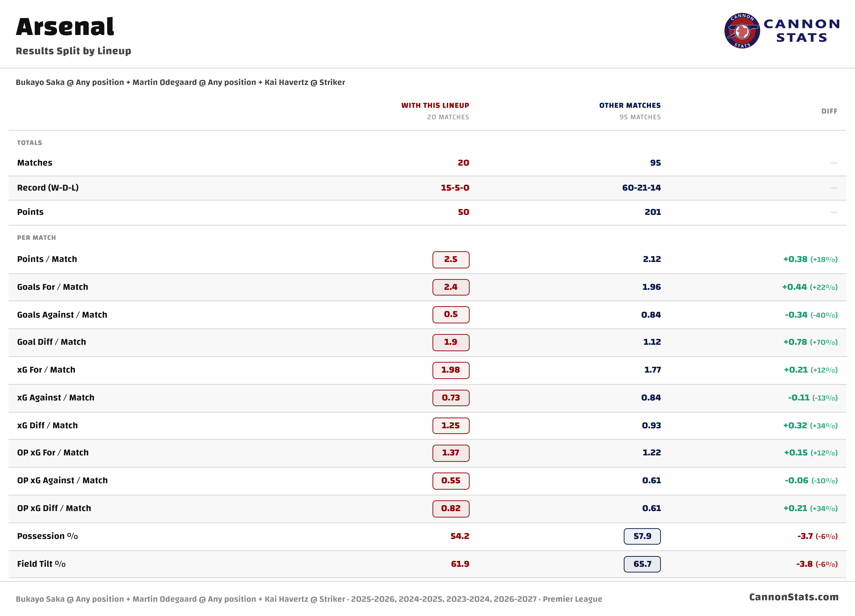Click the "95" value in Matches row
This screenshot has width=855, height=616.
point(655,163)
